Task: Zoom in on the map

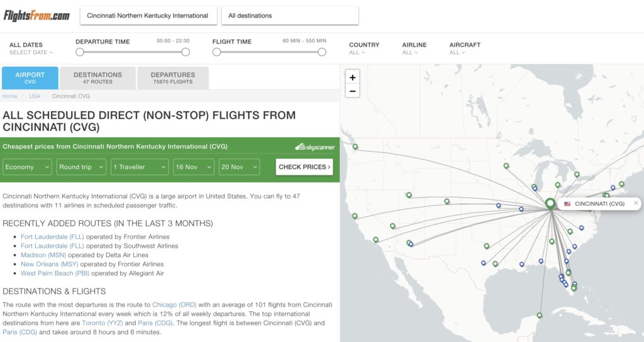Action: (352, 77)
